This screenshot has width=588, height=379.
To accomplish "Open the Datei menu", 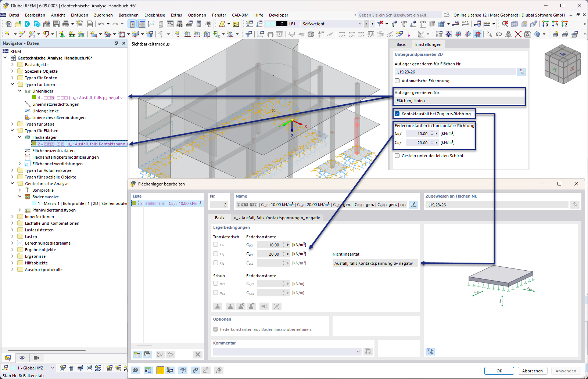I will point(14,15).
